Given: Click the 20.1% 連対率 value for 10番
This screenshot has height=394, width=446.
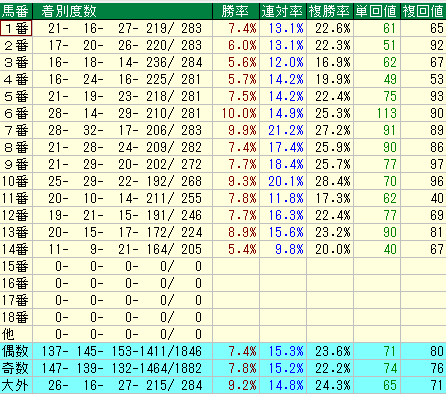Looking at the screenshot, I should 286,181.
